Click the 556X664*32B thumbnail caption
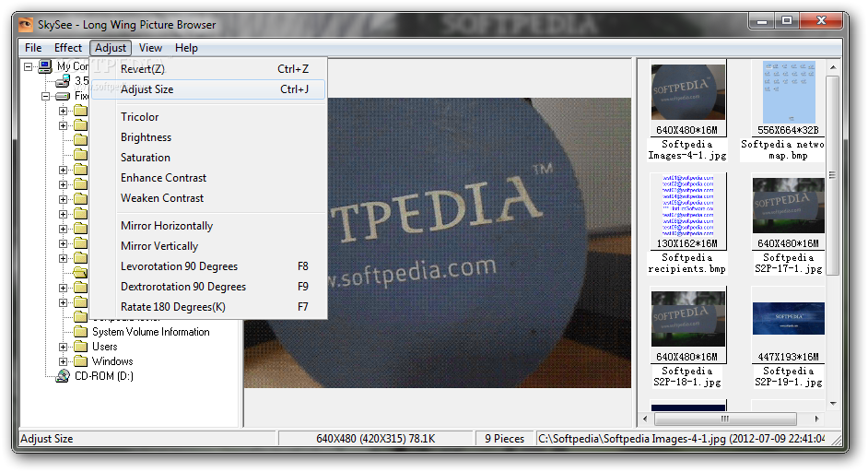The width and height of the screenshot is (868, 472). pyautogui.click(x=788, y=130)
